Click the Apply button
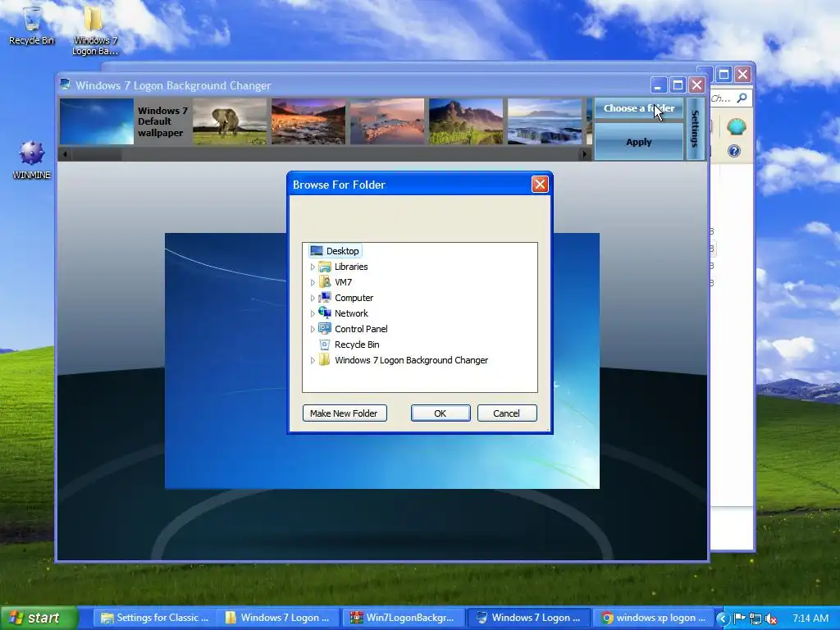The image size is (840, 630). point(638,142)
